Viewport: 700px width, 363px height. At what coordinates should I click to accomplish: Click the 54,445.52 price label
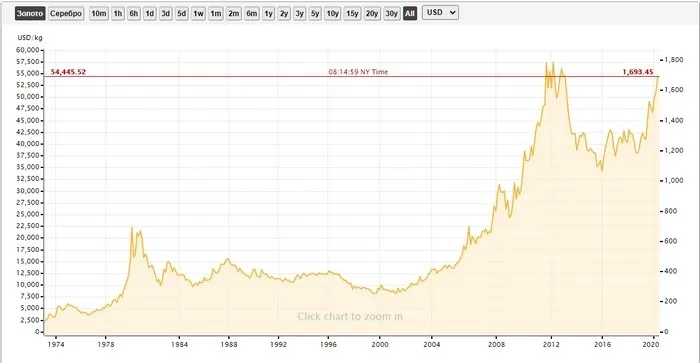68,72
